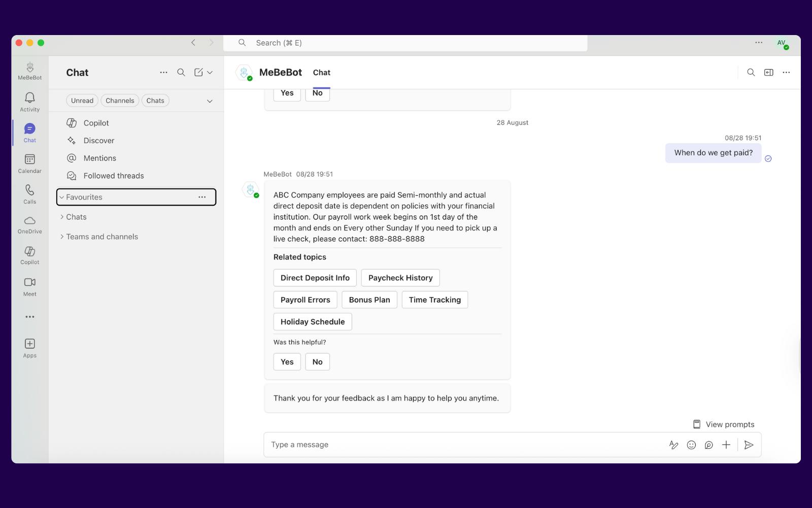Open the AV profile avatar
Viewport: 812px width, 508px height.
pos(782,43)
